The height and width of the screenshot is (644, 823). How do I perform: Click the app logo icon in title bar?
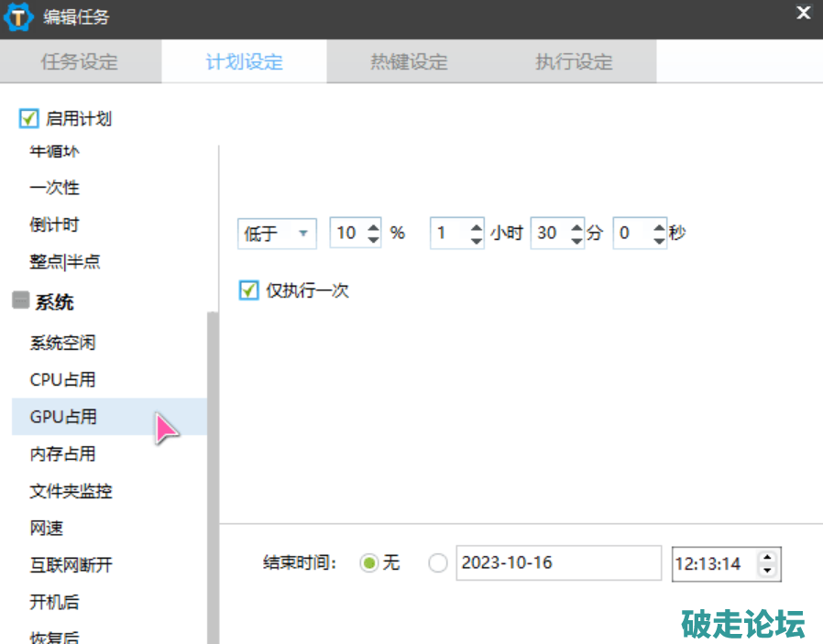[19, 16]
